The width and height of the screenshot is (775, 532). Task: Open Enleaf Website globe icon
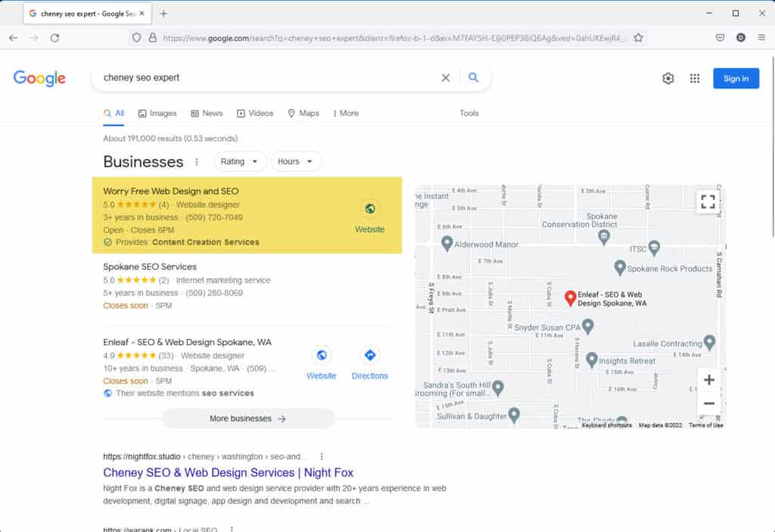(x=321, y=355)
